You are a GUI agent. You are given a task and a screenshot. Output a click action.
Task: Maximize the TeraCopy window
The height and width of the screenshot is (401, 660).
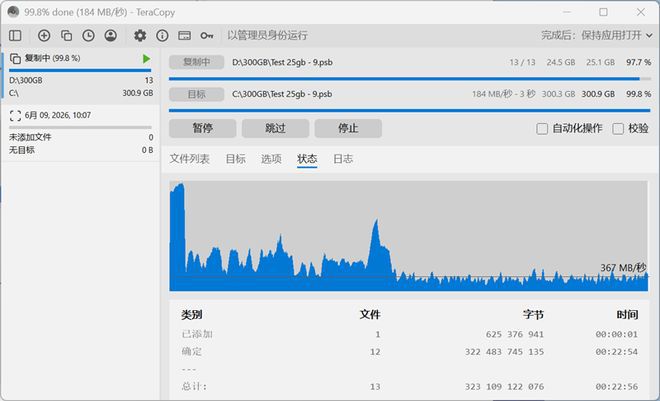pos(603,12)
